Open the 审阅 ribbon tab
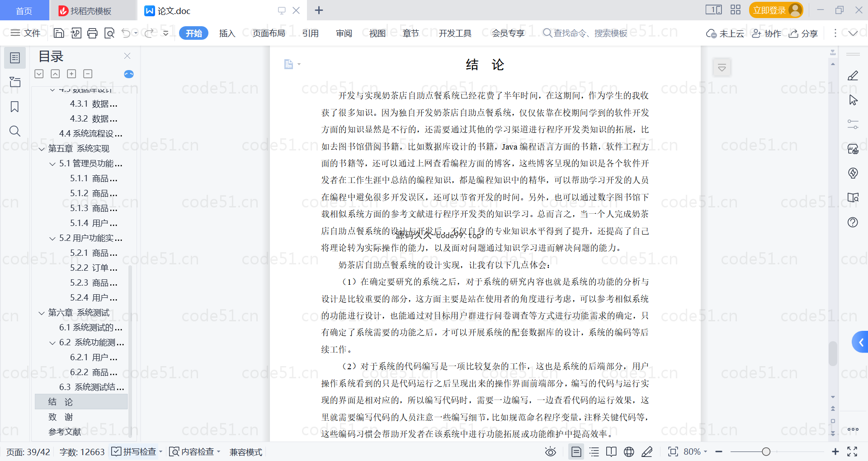 tap(344, 33)
